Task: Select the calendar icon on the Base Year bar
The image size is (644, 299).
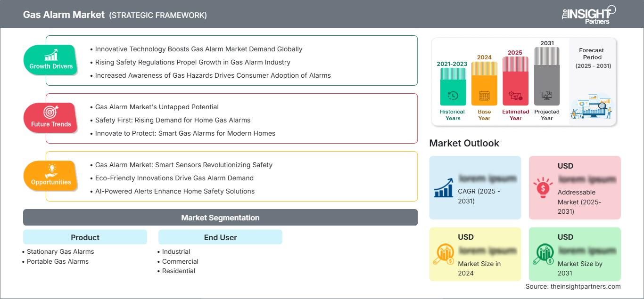Action: [x=484, y=97]
